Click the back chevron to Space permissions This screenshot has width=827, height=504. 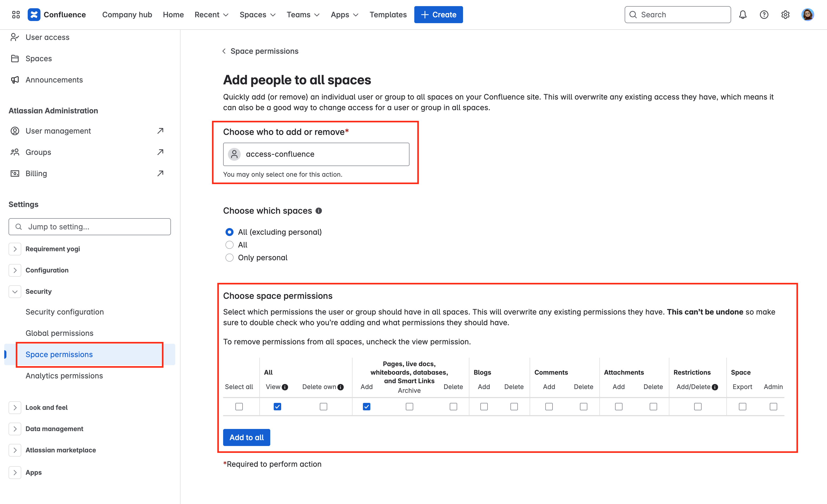coord(224,51)
